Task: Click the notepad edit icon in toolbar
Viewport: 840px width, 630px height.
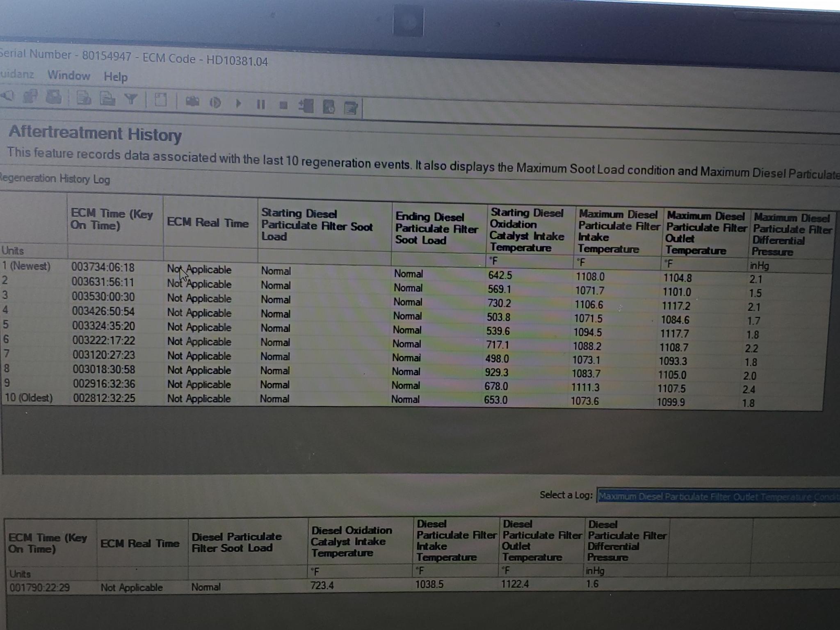Action: click(x=351, y=108)
